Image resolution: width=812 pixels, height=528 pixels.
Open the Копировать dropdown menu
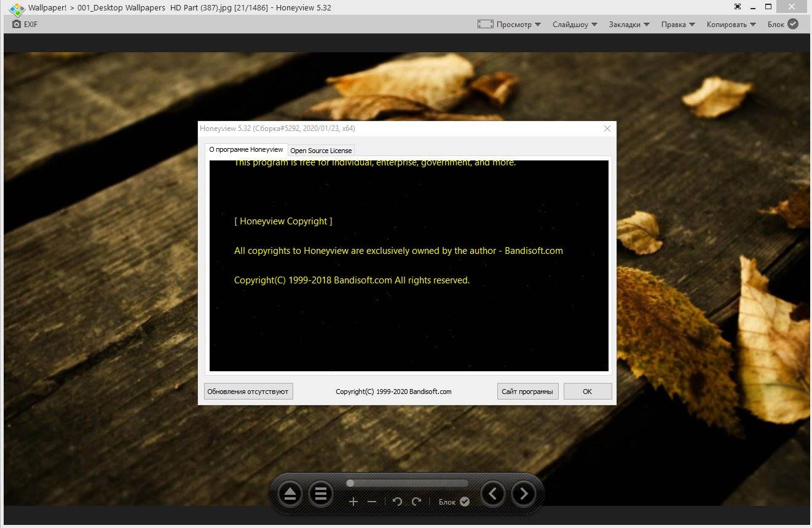coord(731,25)
